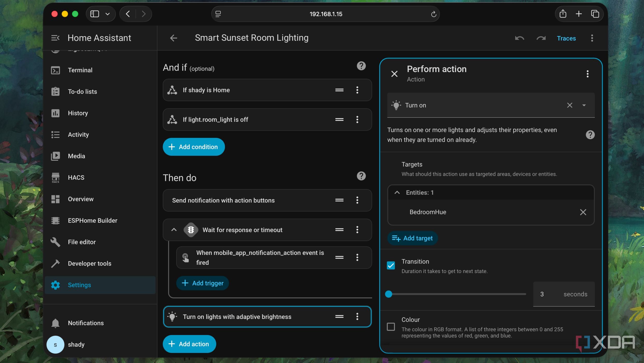Uncheck the Transition checkbox
Screen dimensions: 644x363
coord(391,266)
